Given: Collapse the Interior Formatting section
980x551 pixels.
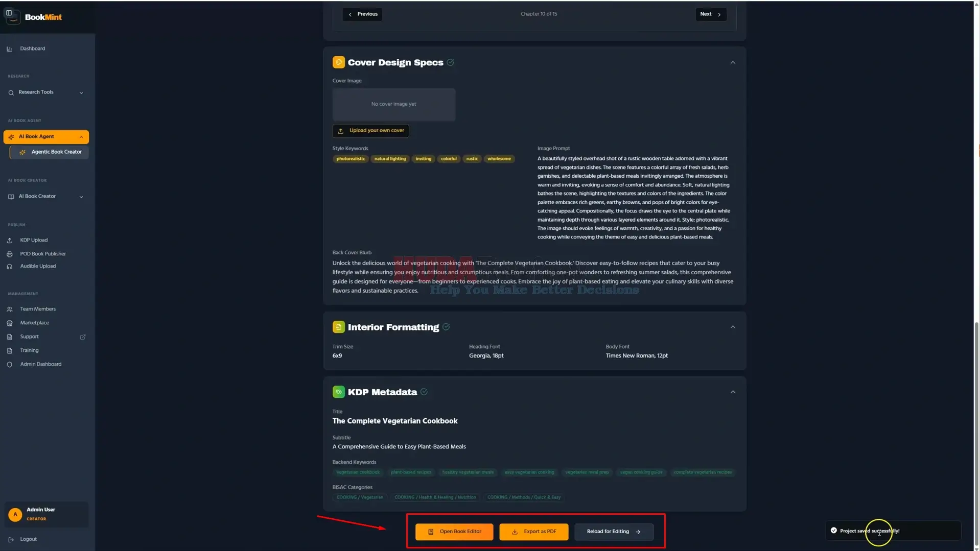Looking at the screenshot, I should [x=733, y=327].
